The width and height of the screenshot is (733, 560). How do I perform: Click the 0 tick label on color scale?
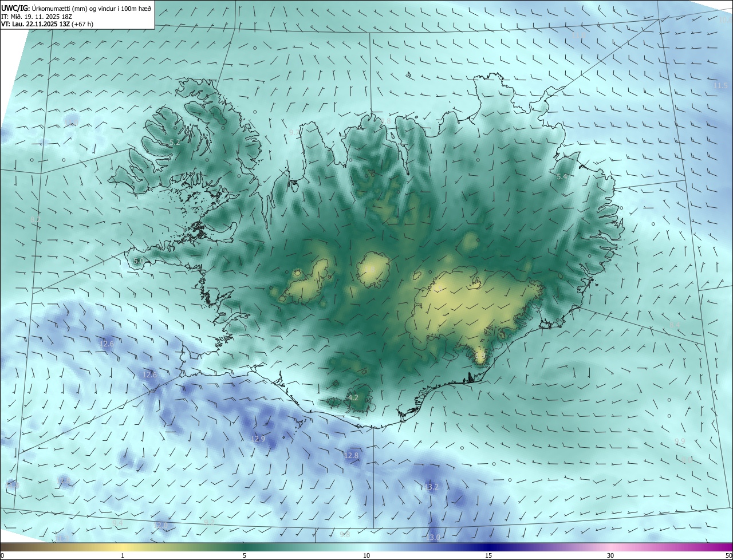click(2, 556)
